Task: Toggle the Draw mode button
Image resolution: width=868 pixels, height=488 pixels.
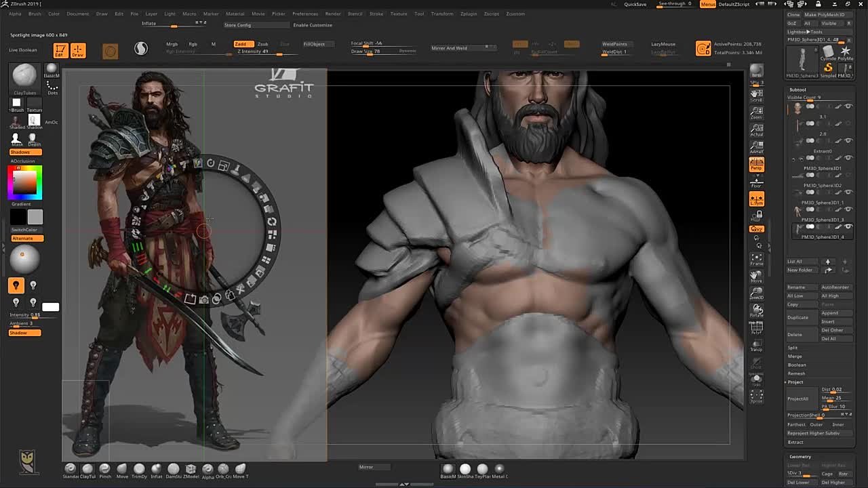Action: [x=78, y=51]
